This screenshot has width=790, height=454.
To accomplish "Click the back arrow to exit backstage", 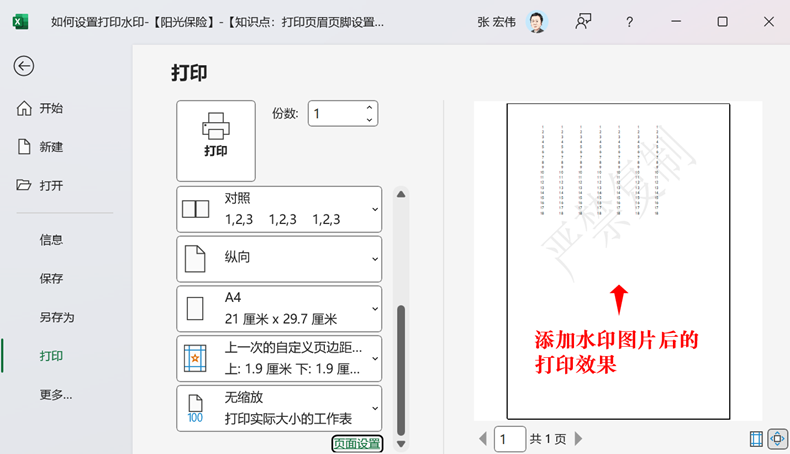I will pyautogui.click(x=24, y=66).
